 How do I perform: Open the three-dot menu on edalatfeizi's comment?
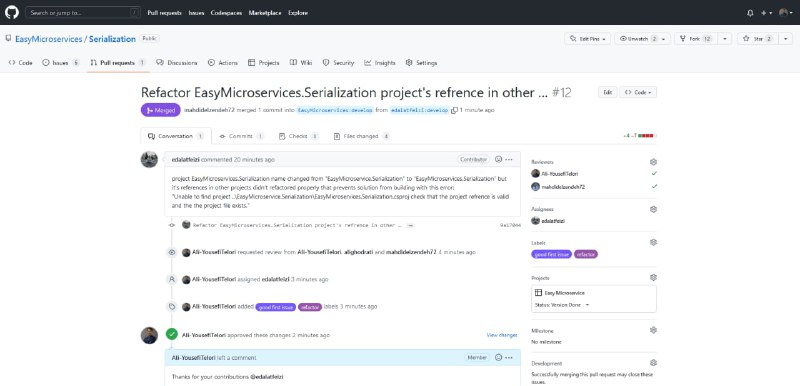509,160
